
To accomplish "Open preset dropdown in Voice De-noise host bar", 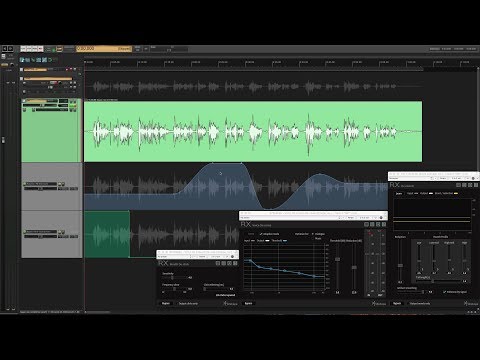I will 290,218.
